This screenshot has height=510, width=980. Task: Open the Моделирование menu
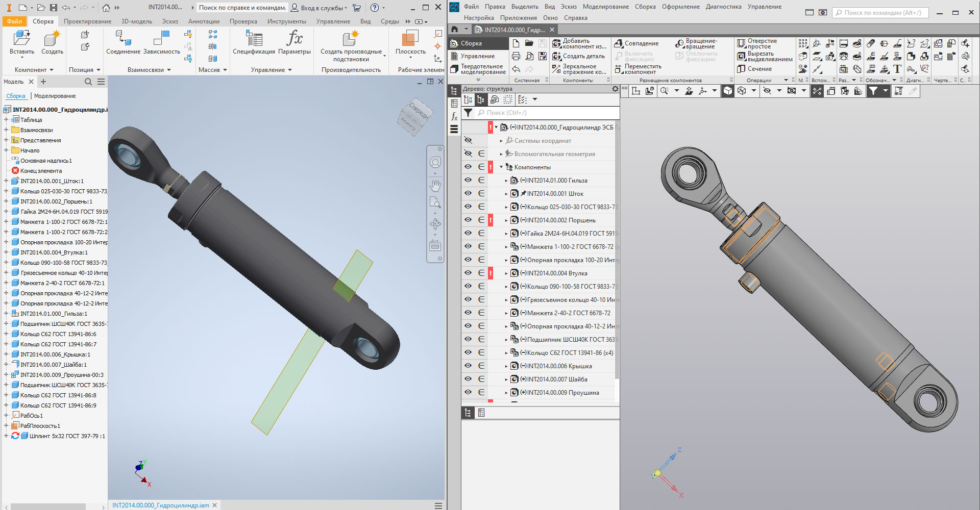605,7
